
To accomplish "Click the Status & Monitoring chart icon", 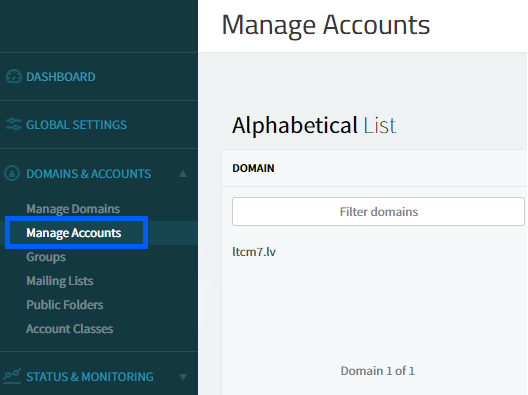I will pos(12,376).
